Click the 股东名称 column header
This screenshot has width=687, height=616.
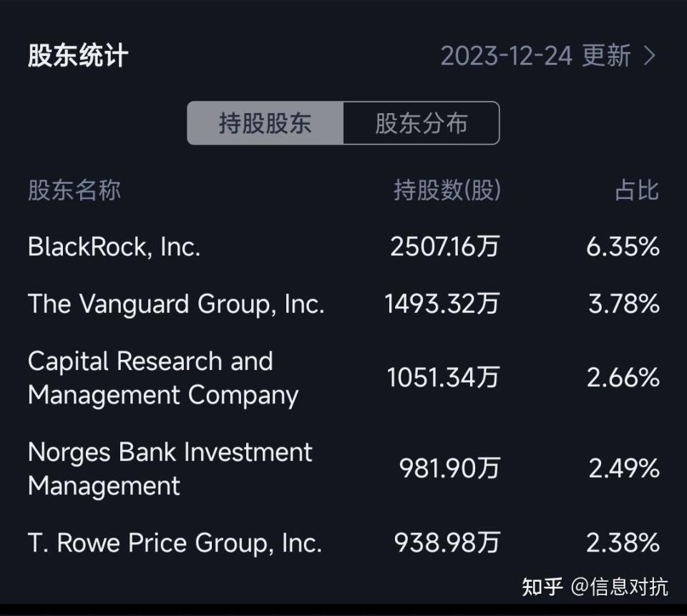coord(74,191)
